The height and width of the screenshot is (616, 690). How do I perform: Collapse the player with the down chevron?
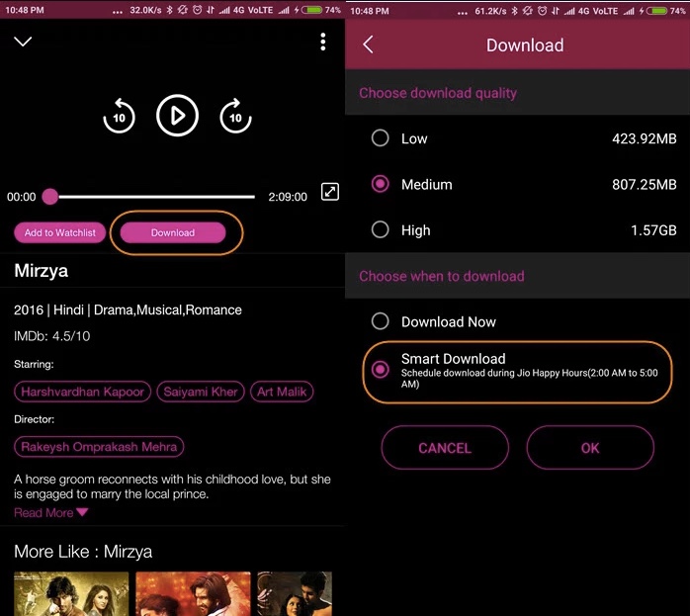click(x=23, y=42)
